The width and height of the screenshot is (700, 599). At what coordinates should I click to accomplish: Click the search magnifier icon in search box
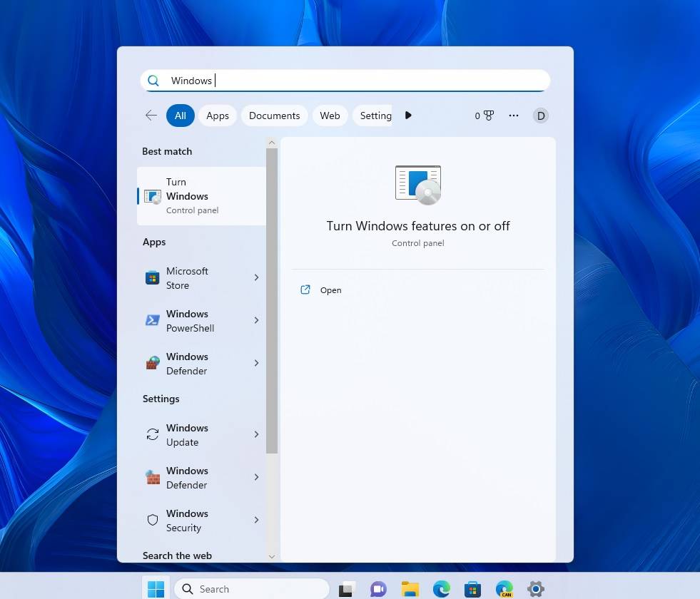153,81
